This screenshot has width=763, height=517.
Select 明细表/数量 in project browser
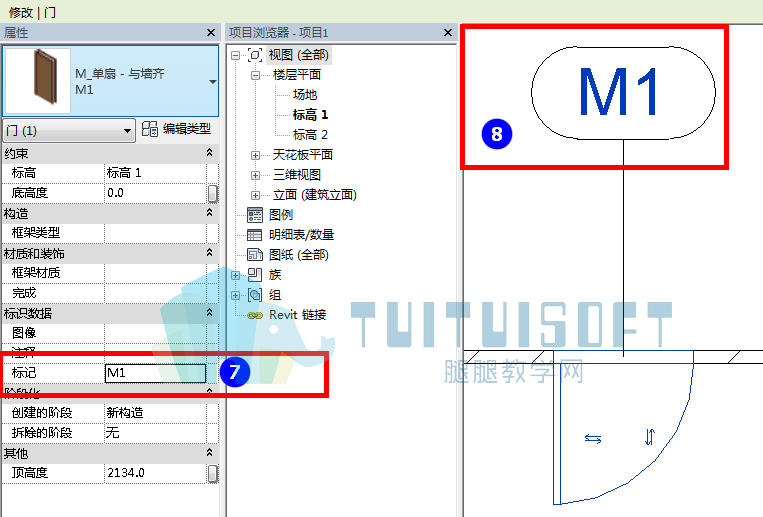click(301, 235)
